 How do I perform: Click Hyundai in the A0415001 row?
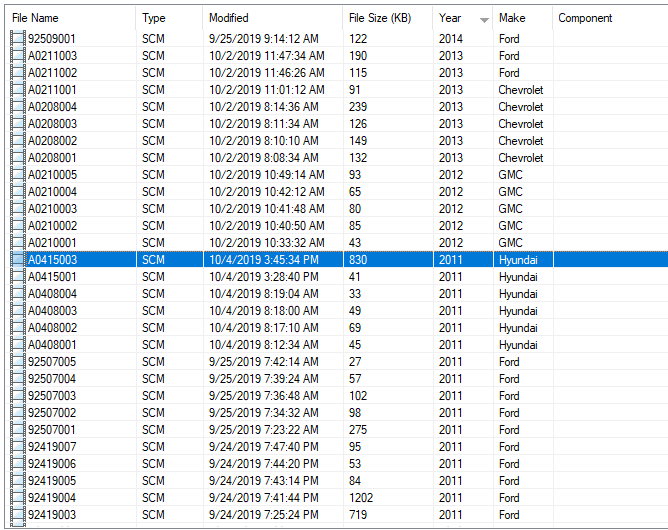pos(518,277)
